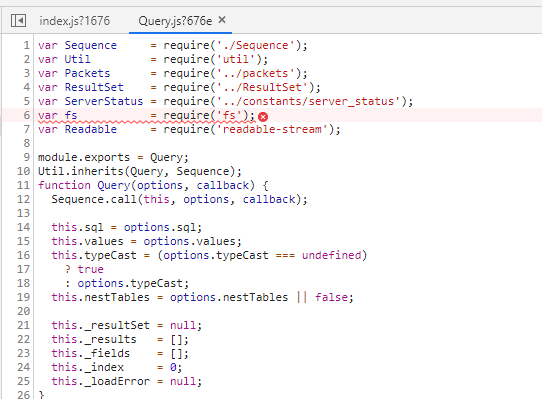Click the true keyword on line 17
542x399 pixels.
(91, 269)
